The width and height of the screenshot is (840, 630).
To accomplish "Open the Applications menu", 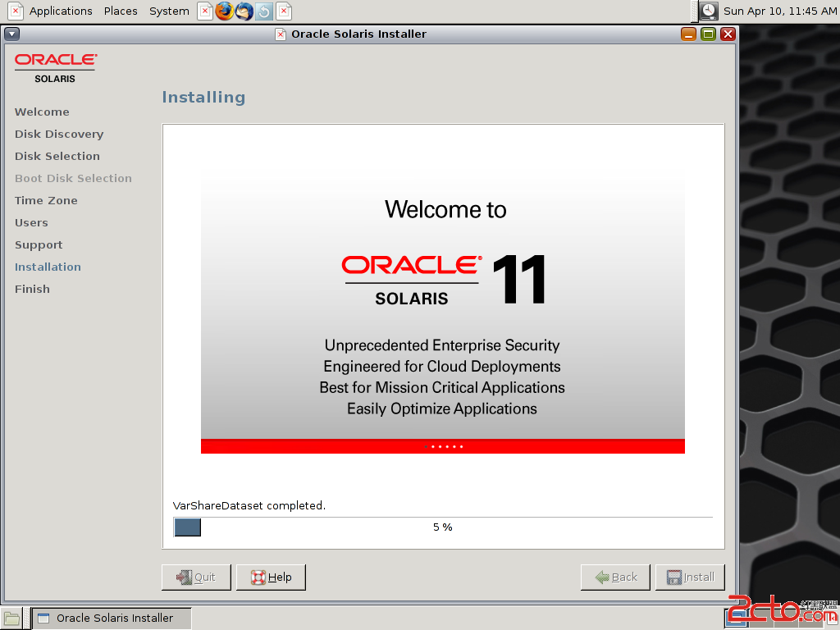I will point(61,11).
